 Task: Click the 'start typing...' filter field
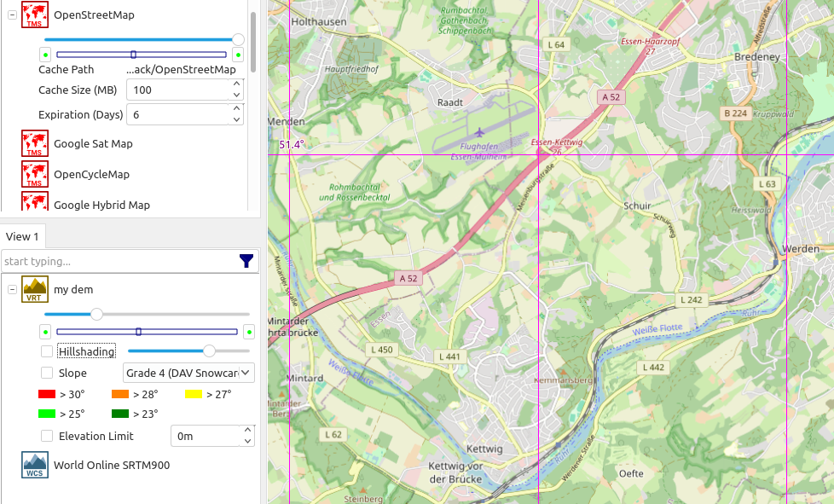coord(118,261)
